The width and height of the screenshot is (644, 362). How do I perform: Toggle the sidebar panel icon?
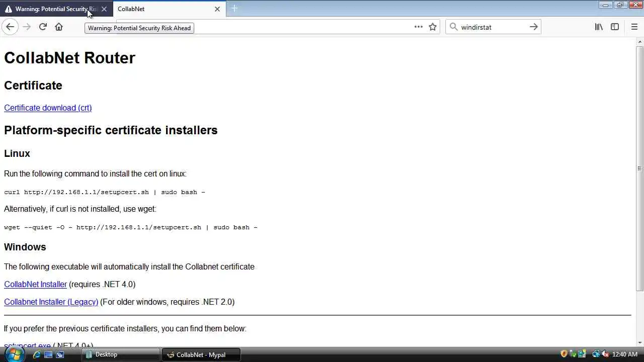click(615, 27)
